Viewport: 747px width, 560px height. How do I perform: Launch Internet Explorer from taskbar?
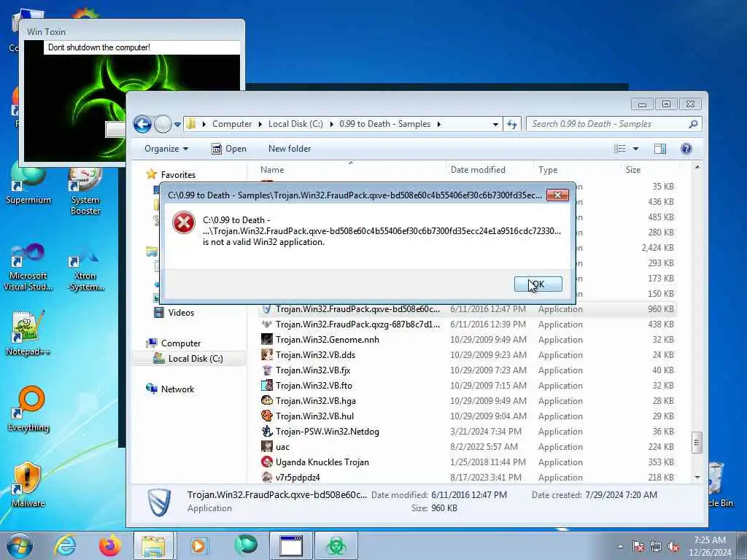pyautogui.click(x=65, y=545)
